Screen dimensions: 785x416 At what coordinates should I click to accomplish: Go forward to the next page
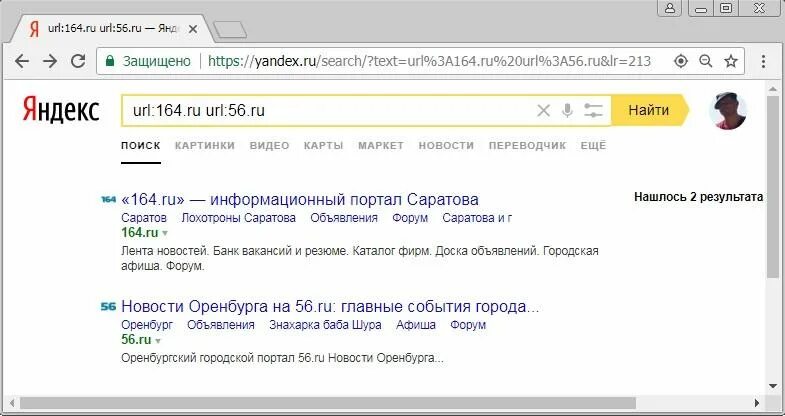(x=50, y=61)
